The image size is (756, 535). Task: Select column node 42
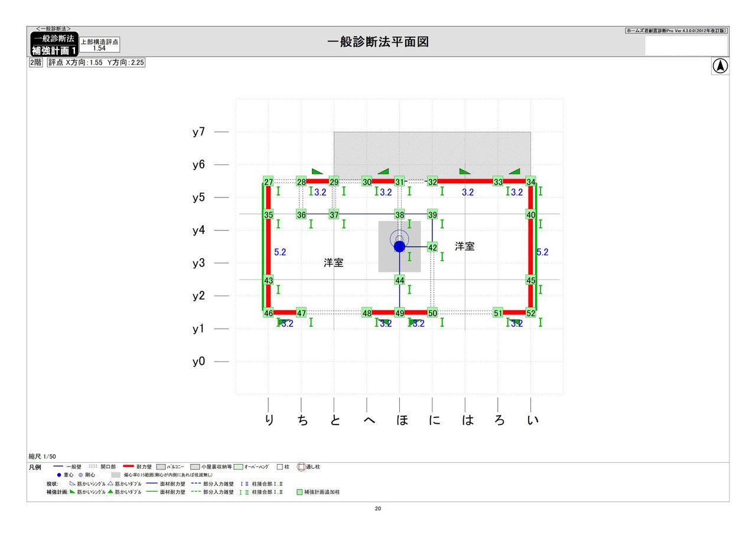click(432, 247)
